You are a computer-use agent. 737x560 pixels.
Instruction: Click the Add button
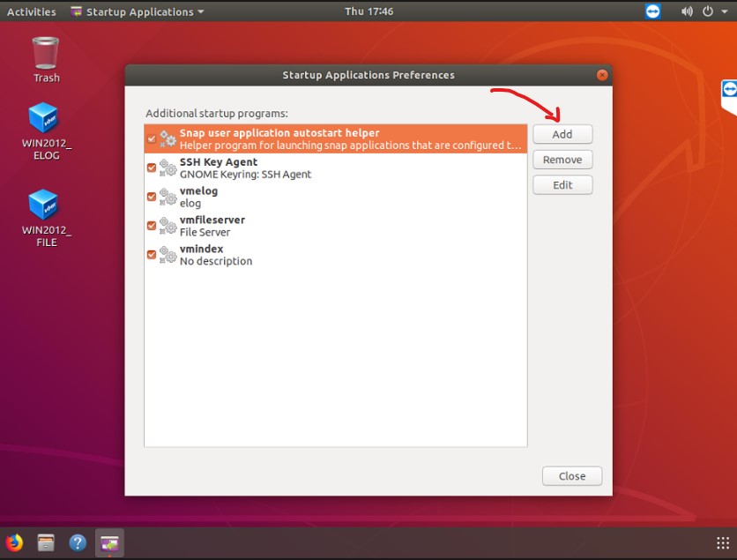(562, 134)
